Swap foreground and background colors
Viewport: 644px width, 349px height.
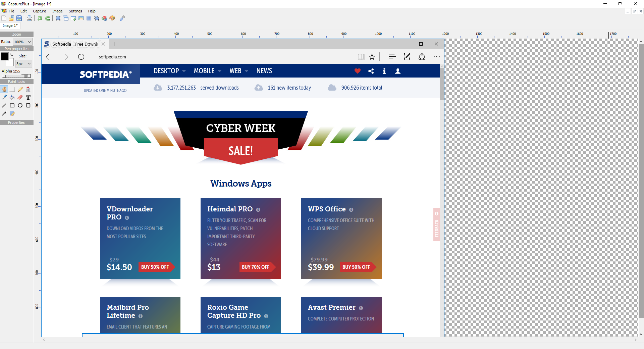11,55
